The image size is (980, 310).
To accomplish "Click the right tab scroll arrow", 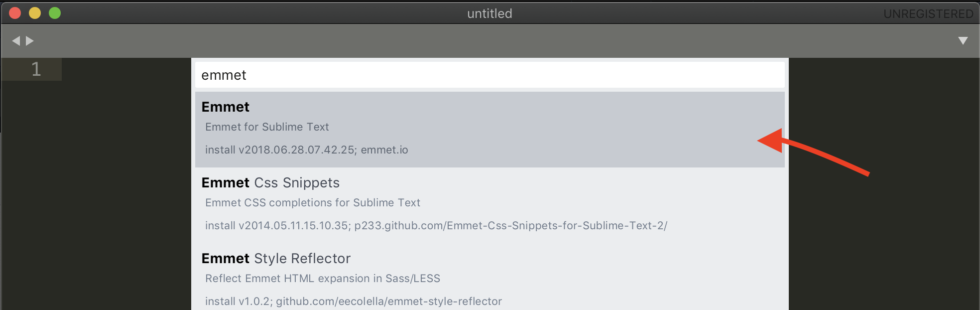I will [30, 41].
